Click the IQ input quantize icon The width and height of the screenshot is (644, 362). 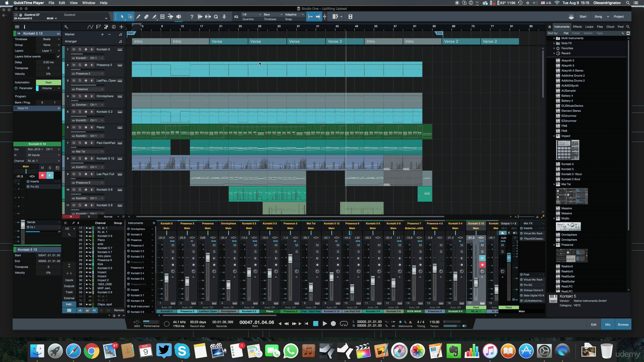236,17
